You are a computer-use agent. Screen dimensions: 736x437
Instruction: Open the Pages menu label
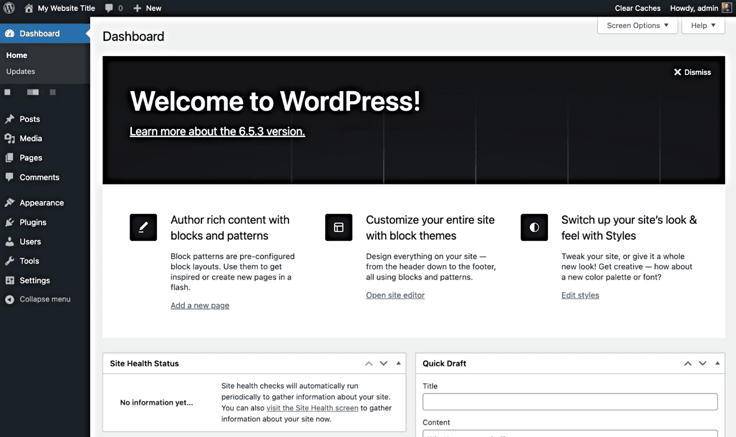pos(31,158)
